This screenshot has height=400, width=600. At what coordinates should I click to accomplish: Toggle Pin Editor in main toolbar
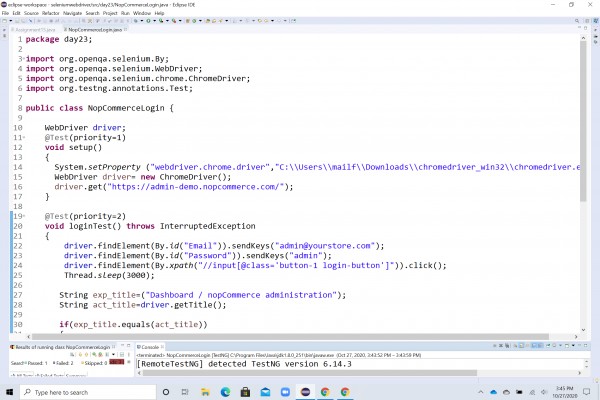[292, 21]
